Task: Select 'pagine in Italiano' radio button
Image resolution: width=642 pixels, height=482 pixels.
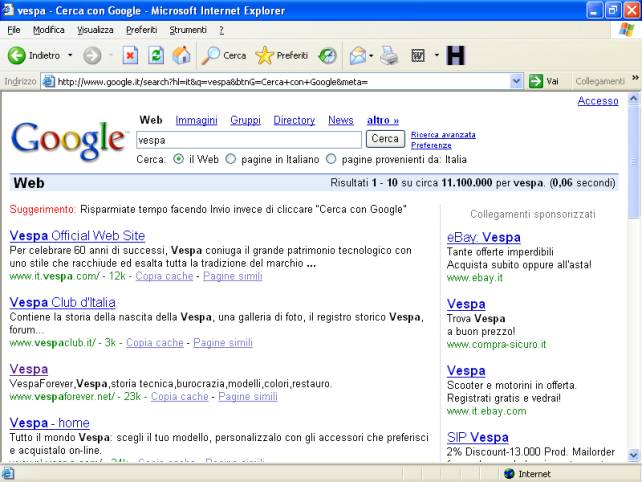Action: point(231,159)
